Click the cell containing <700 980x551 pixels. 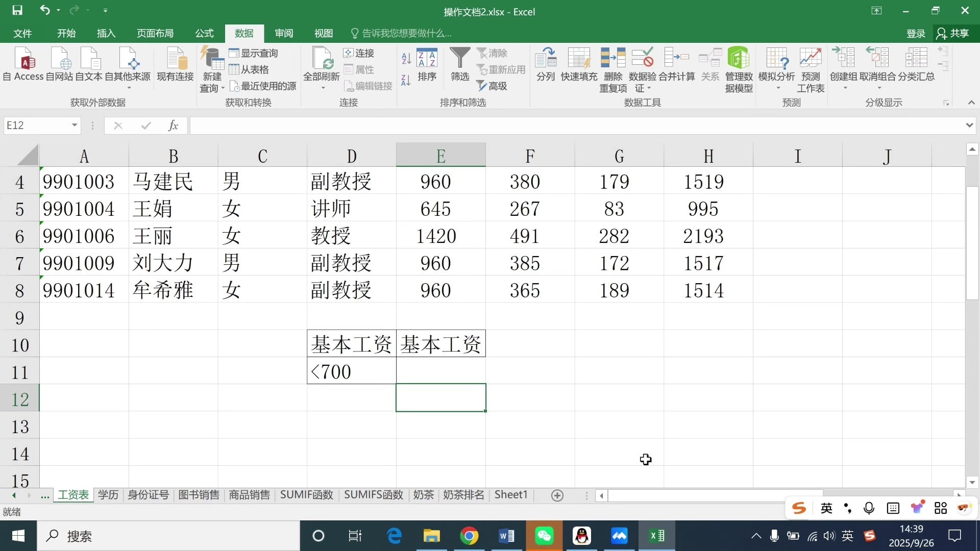pos(352,371)
